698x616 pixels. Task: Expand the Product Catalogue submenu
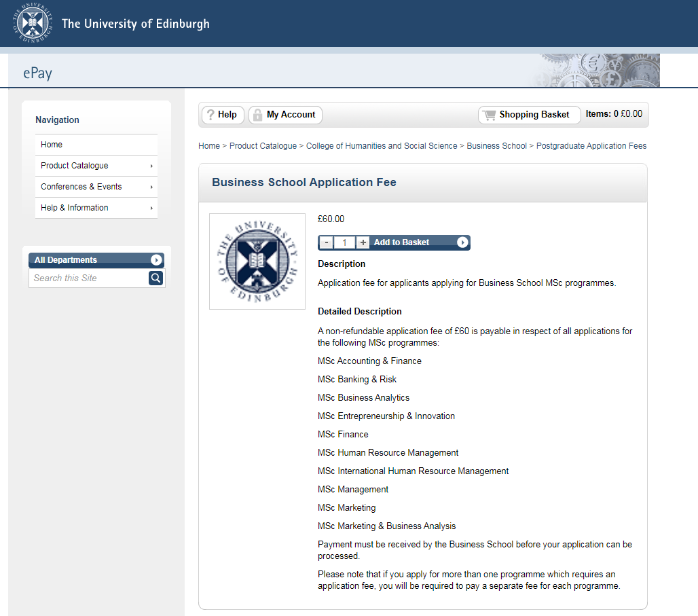pos(151,166)
